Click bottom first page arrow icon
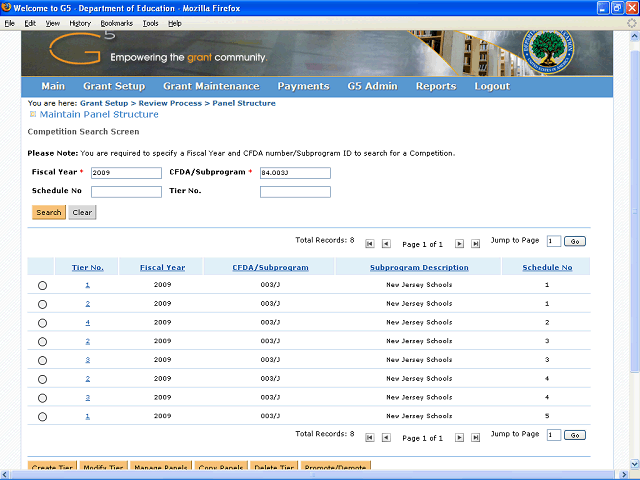The image size is (640, 480). [370, 437]
